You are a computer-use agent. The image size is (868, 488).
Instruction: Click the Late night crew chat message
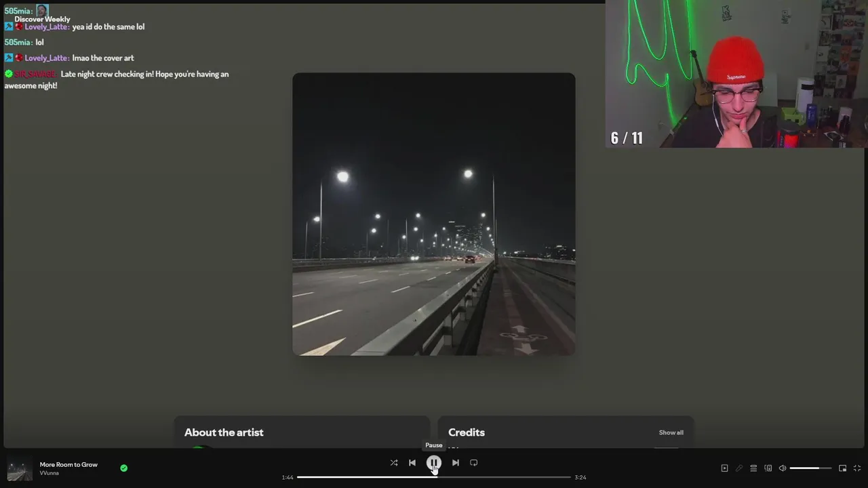tap(117, 80)
